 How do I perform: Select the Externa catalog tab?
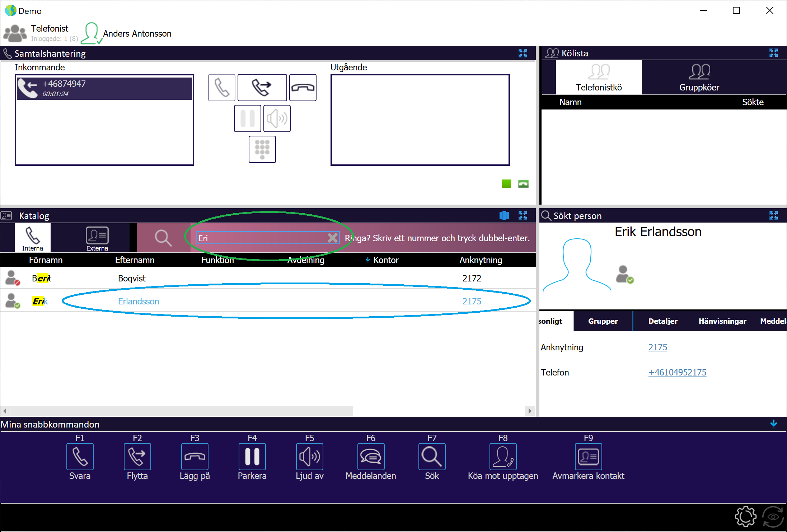tap(97, 238)
